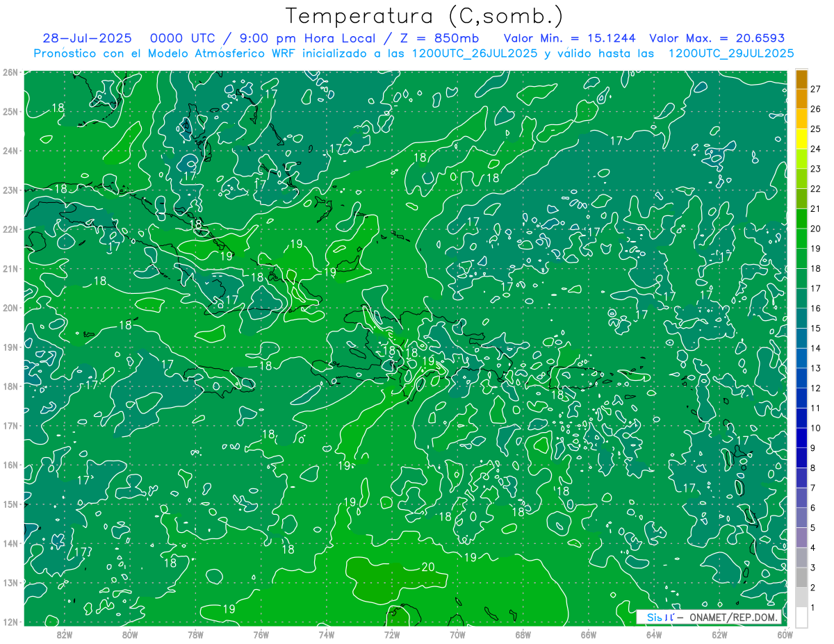
Task: Click the colorbar scale label '7'
Action: coord(812,488)
